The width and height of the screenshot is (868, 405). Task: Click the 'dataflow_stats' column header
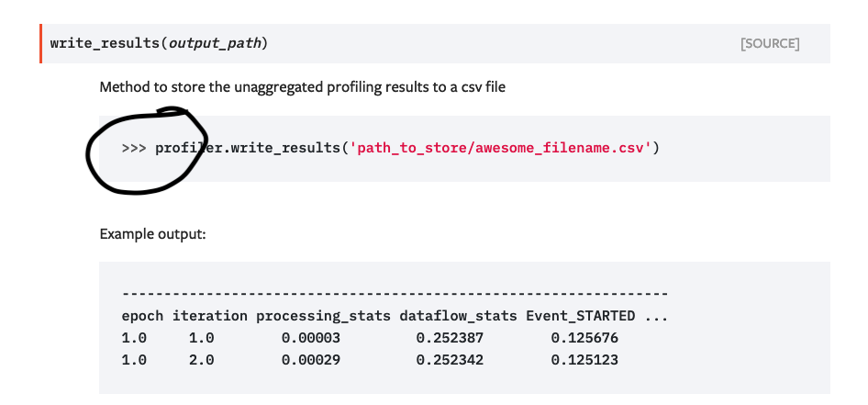[x=458, y=316]
